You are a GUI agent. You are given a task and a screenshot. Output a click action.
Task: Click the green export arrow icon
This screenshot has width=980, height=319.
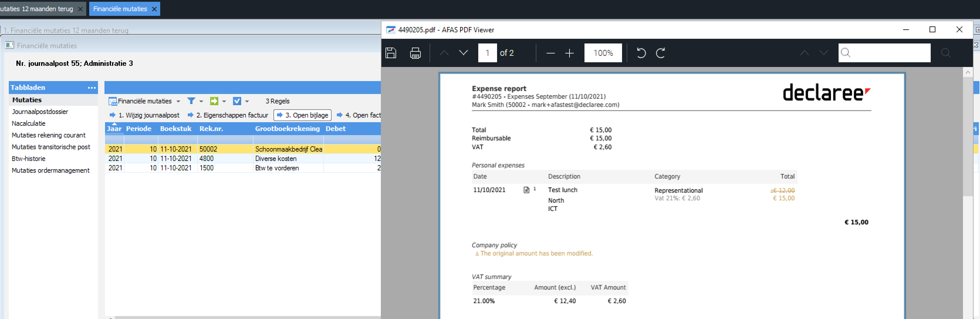pos(214,101)
